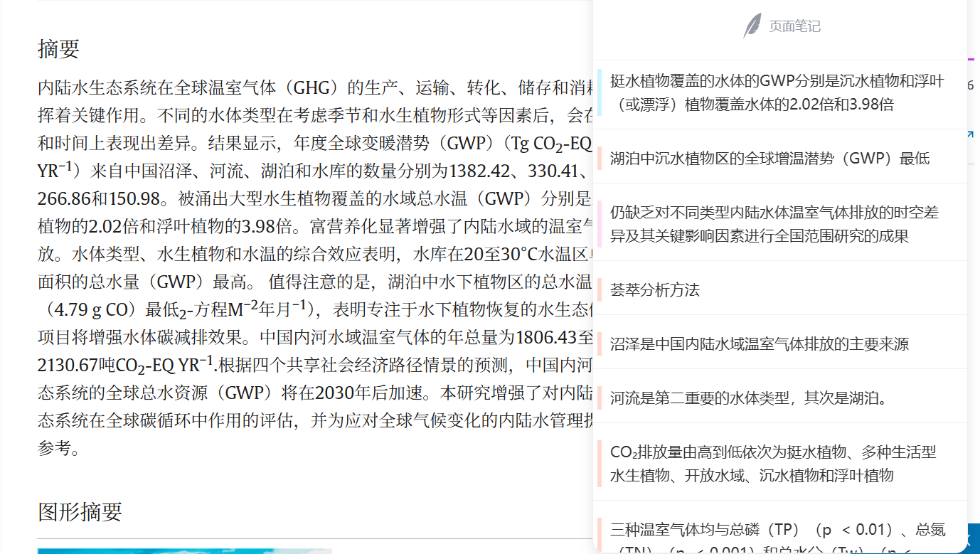Click the cyan color bar on the first note
Viewport: 980px width, 554px height.
point(600,92)
